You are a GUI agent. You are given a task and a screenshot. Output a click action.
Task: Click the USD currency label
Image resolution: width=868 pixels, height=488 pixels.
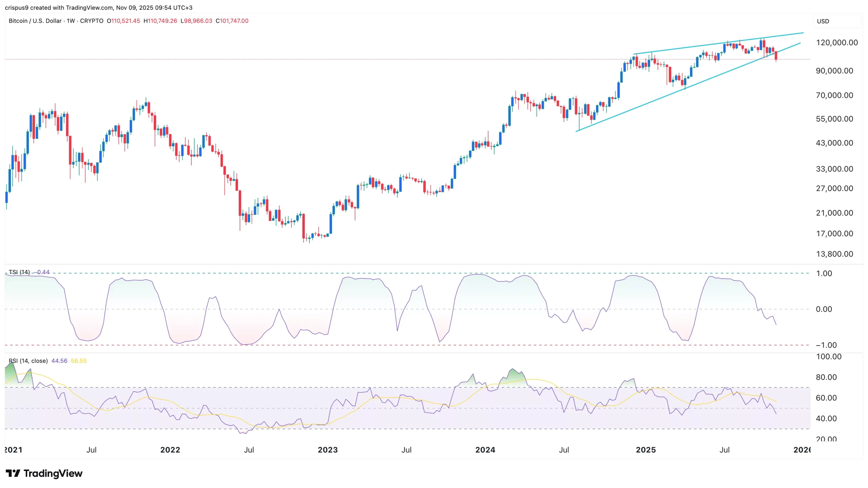click(x=823, y=21)
